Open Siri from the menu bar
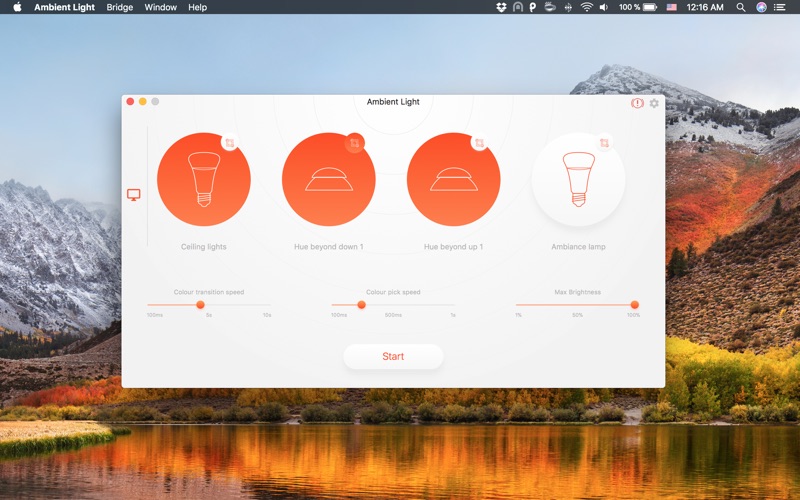The height and width of the screenshot is (500, 800). click(x=761, y=7)
